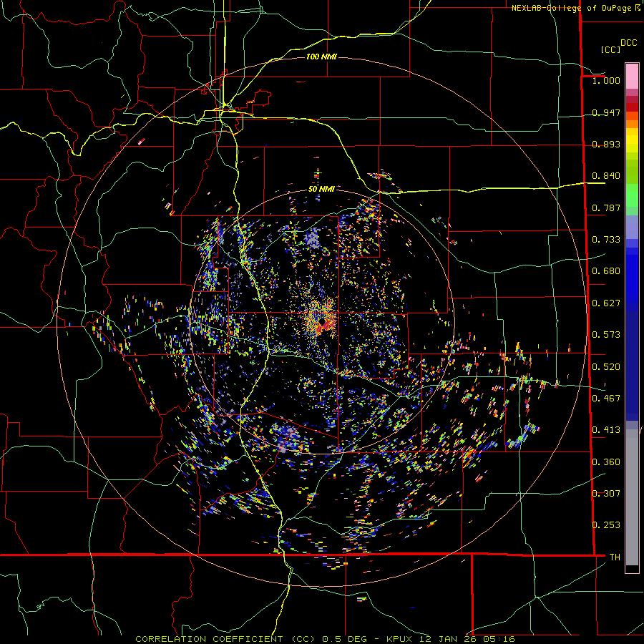This screenshot has height=644, width=644.
Task: Pick the pink band atop color scale
Action: (632, 76)
